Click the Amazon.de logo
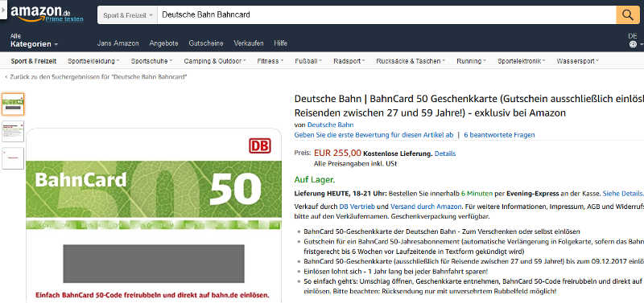Screen dimensions: 644x303 click(41, 12)
